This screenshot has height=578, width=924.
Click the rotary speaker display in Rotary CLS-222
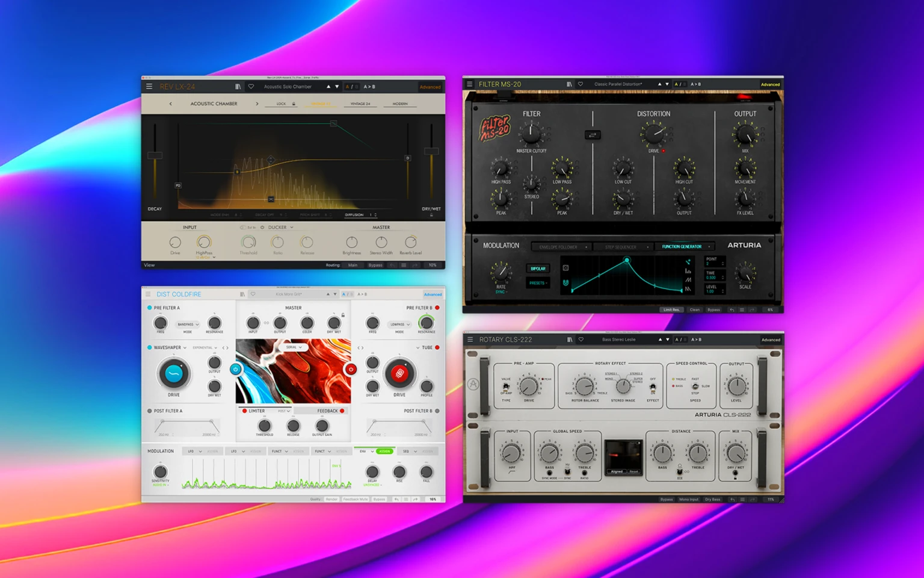point(623,457)
